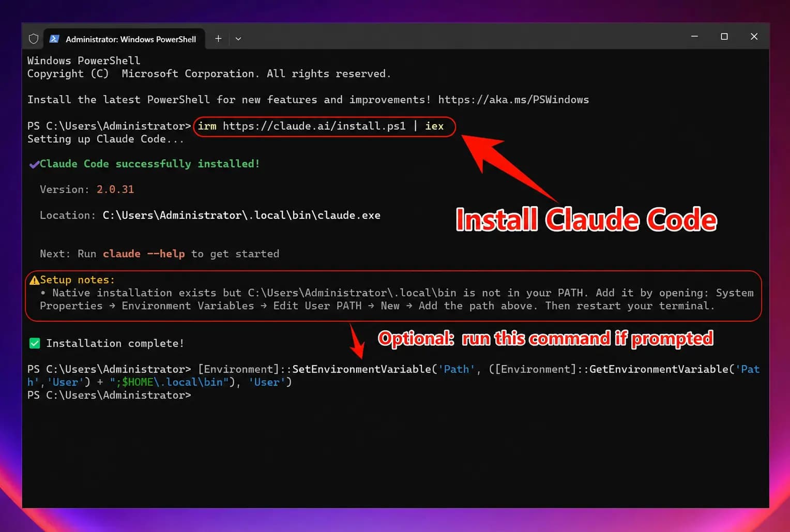Click the 'Setup notes:' heading
The height and width of the screenshot is (532, 790).
point(78,280)
